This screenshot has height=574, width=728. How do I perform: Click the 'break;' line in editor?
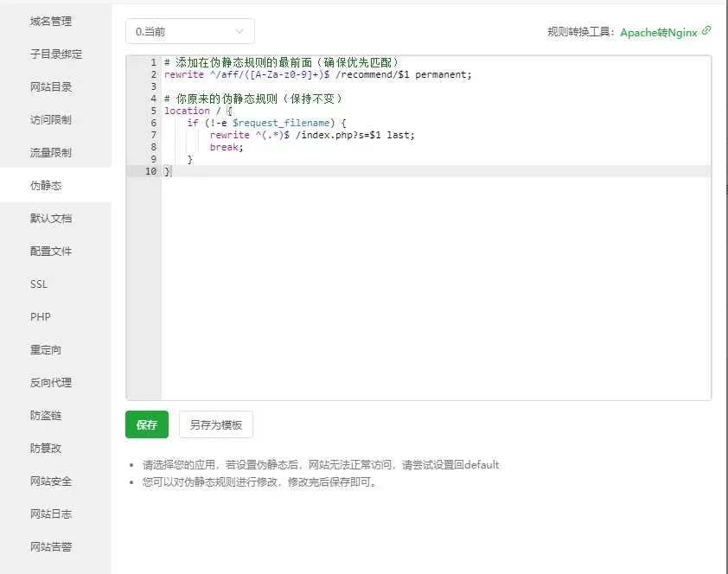(x=227, y=147)
